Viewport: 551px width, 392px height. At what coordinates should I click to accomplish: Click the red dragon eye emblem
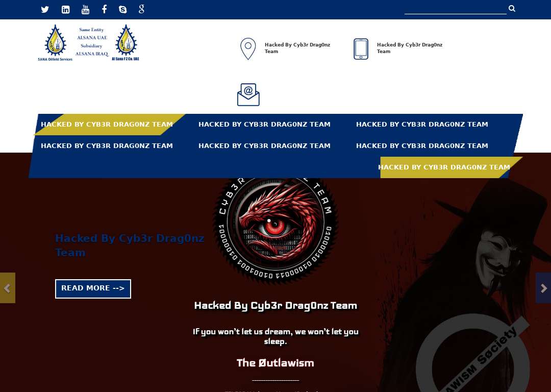pos(276,229)
